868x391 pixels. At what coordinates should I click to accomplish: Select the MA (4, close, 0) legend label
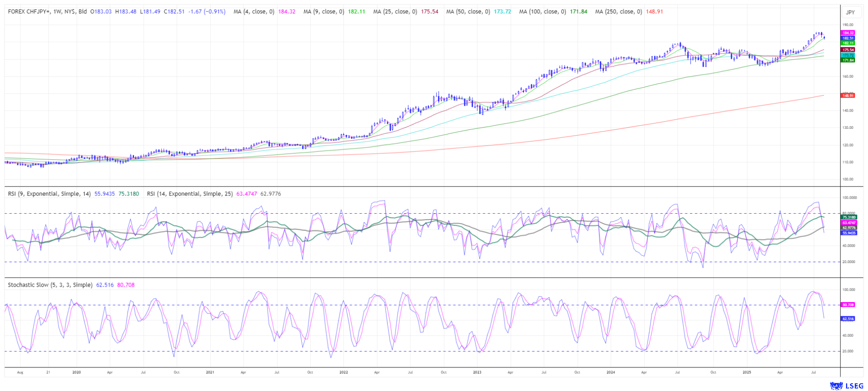254,12
